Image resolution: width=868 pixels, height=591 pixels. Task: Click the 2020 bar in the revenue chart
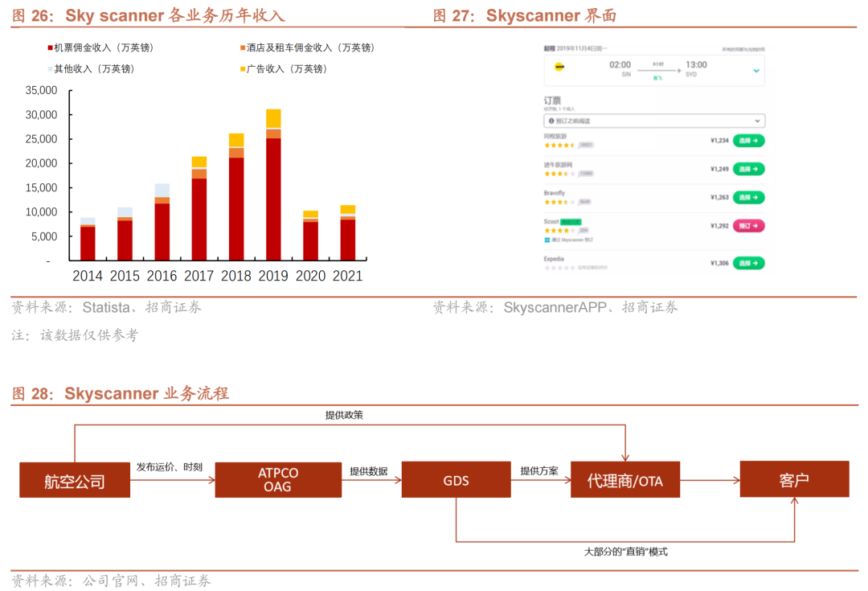(x=310, y=236)
